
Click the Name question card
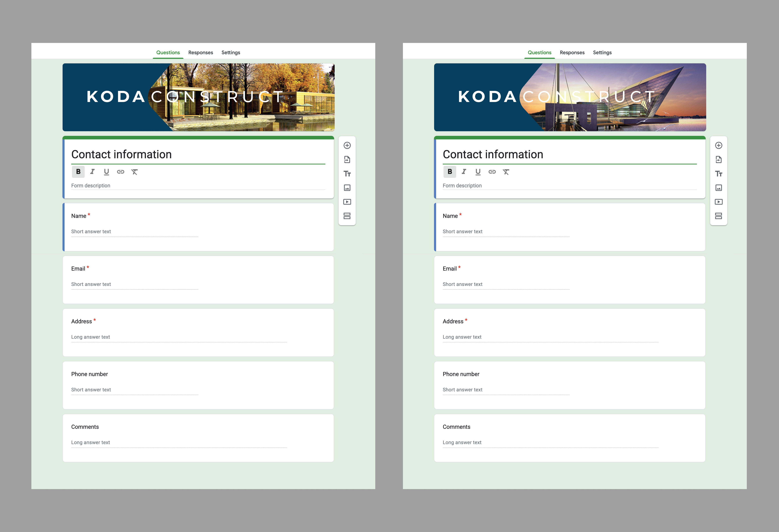click(198, 227)
